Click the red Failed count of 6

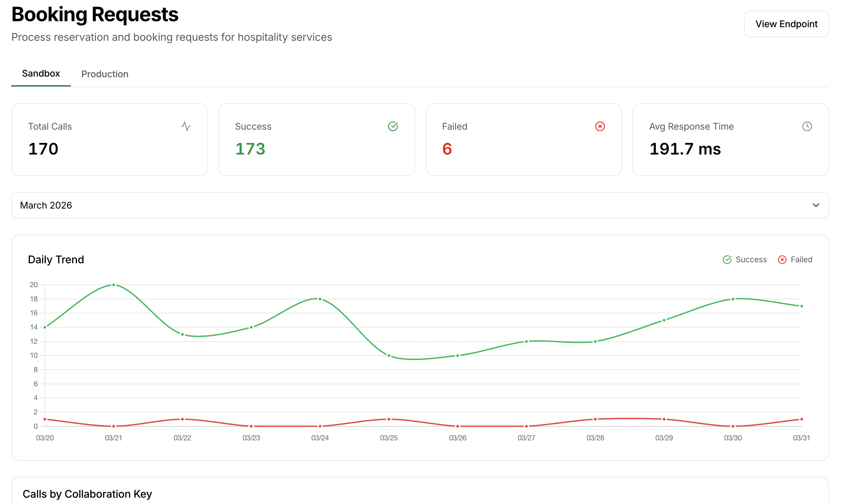tap(447, 149)
